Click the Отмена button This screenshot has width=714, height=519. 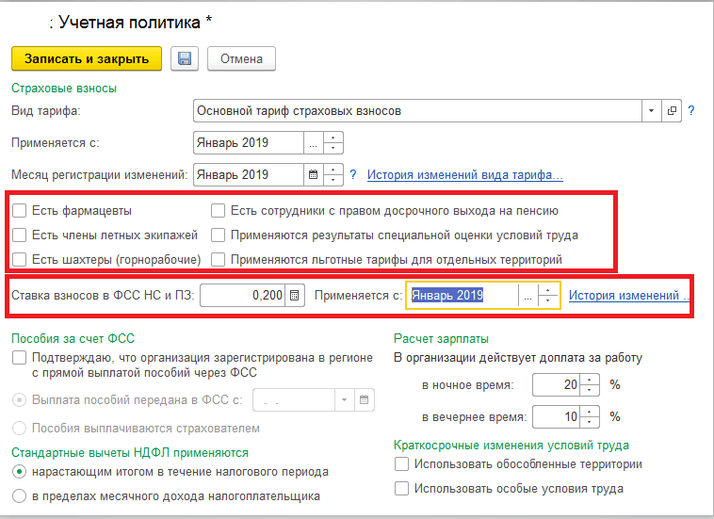241,59
